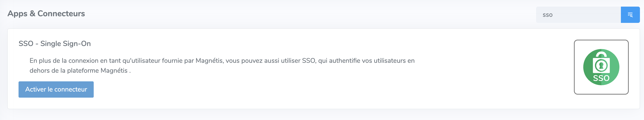Screen dimensions: 644x120
Task: Open the SSO connector thumbnail image
Action: point(601,67)
